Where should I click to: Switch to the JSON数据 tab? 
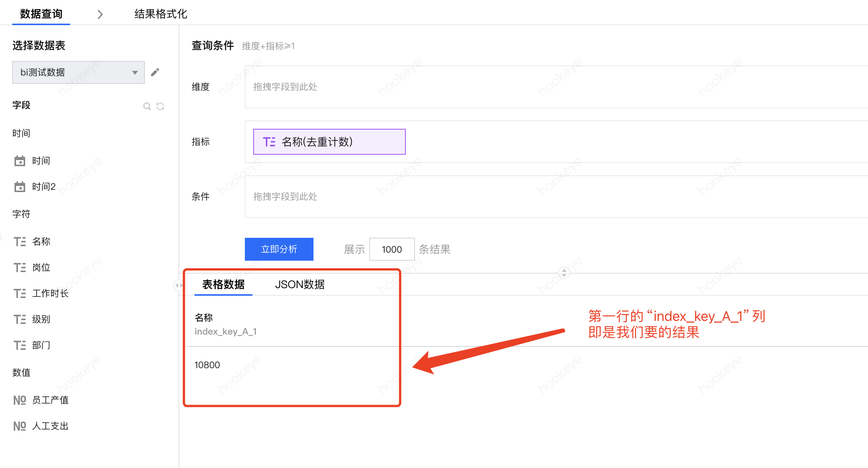300,285
